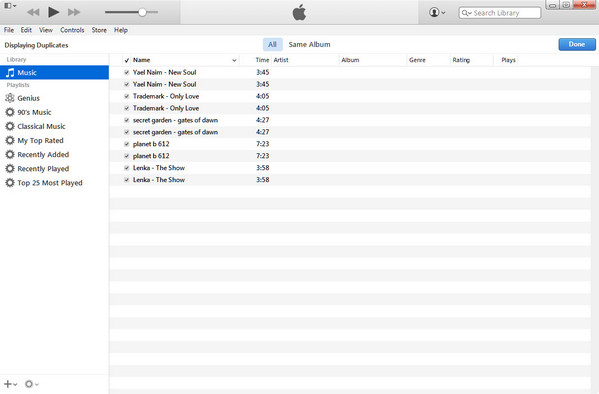Uncheck the second planet b 612
Screen dimensions: 599x394
point(126,156)
